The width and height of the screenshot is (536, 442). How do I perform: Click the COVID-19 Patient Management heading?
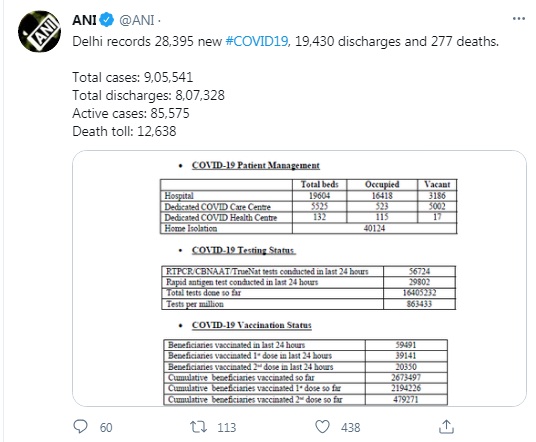coord(256,165)
